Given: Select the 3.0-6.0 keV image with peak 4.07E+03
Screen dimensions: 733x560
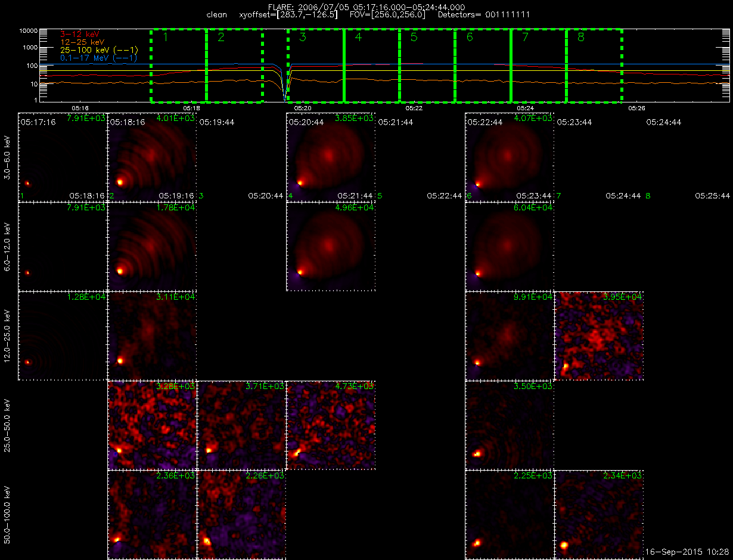Looking at the screenshot, I should click(x=510, y=157).
